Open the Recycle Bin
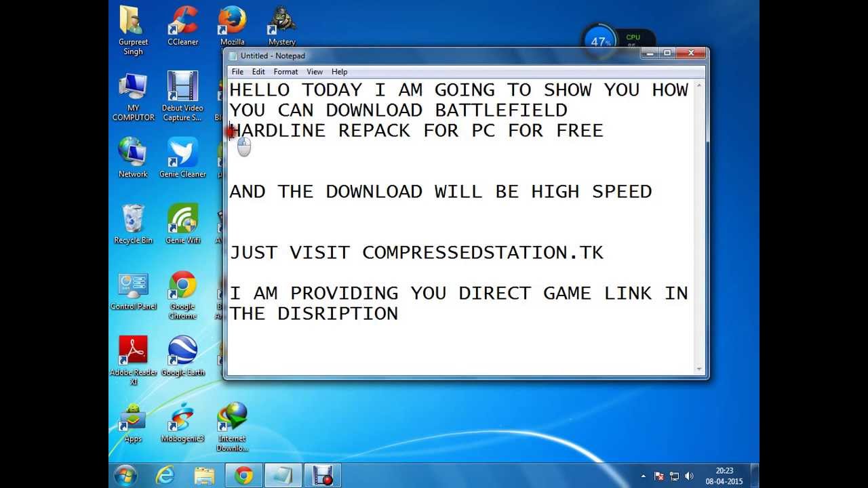This screenshot has width=868, height=488. click(x=133, y=224)
